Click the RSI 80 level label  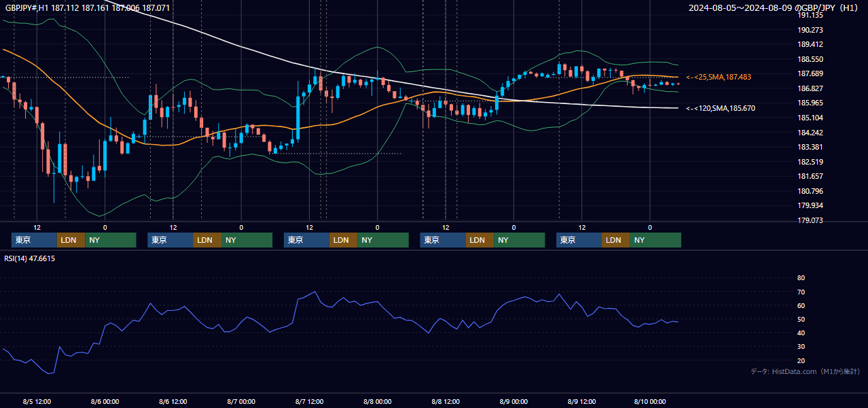[x=801, y=278]
